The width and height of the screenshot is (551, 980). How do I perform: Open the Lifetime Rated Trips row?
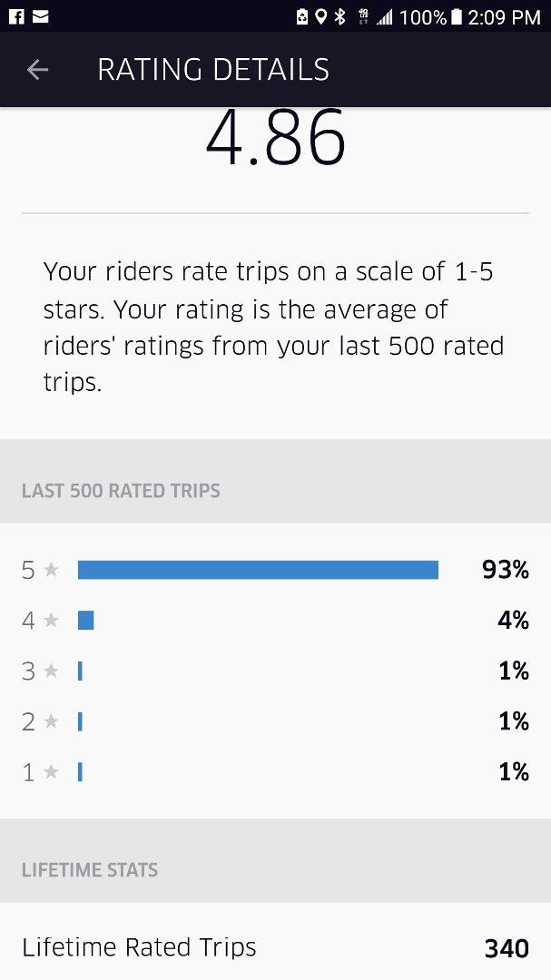[x=275, y=946]
